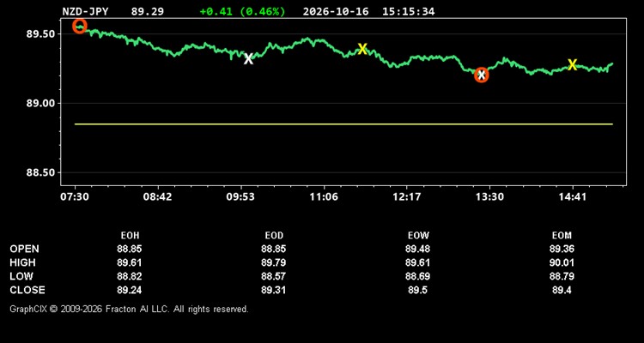Click the HIGH row label
This screenshot has height=343, width=644.
point(22,262)
